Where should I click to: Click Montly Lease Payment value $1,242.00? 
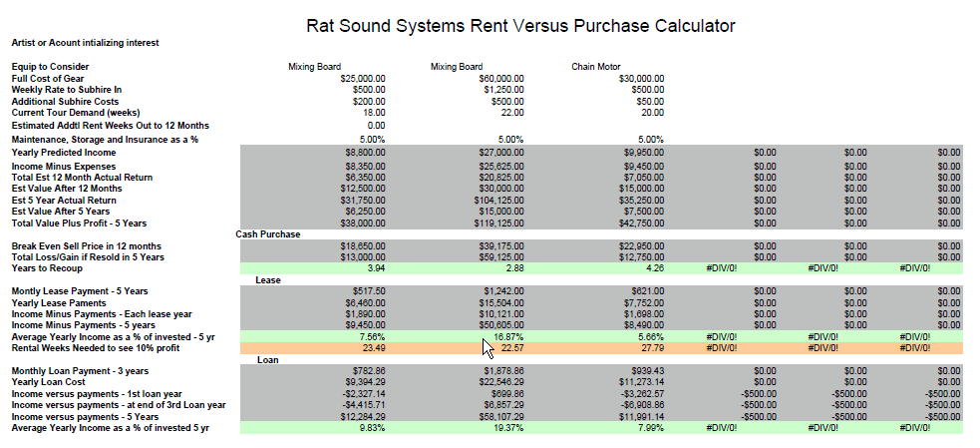(503, 291)
